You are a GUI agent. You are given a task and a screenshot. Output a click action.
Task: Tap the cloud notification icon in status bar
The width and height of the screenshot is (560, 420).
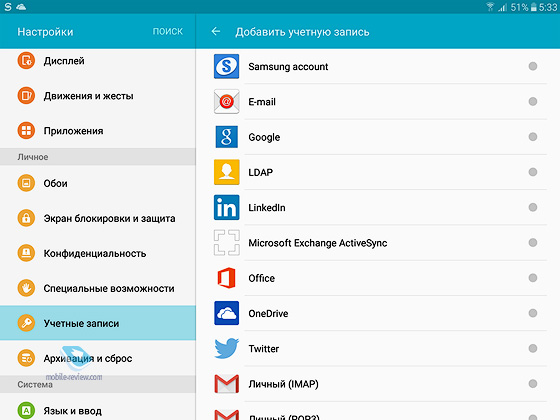tap(21, 7)
